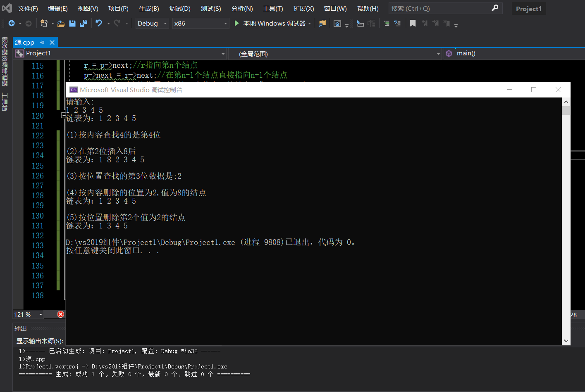Uncomment the selected lines icon
585x392 pixels.
(x=397, y=24)
